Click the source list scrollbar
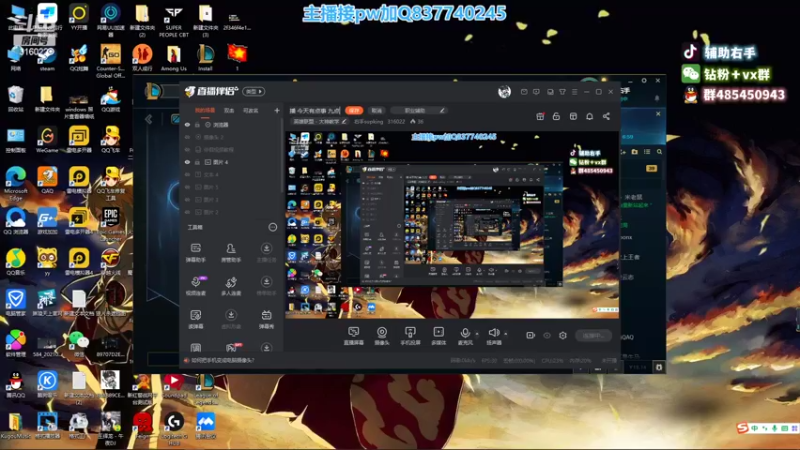Image resolution: width=800 pixels, height=450 pixels. pos(282,156)
